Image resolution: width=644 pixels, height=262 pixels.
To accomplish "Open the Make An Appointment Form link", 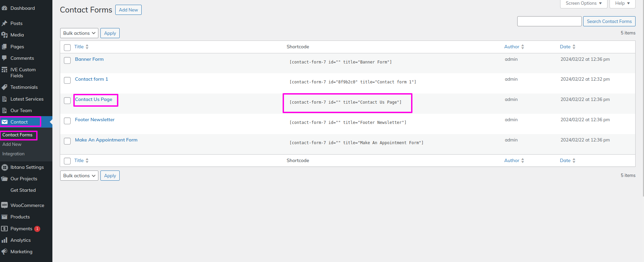I will tap(106, 140).
